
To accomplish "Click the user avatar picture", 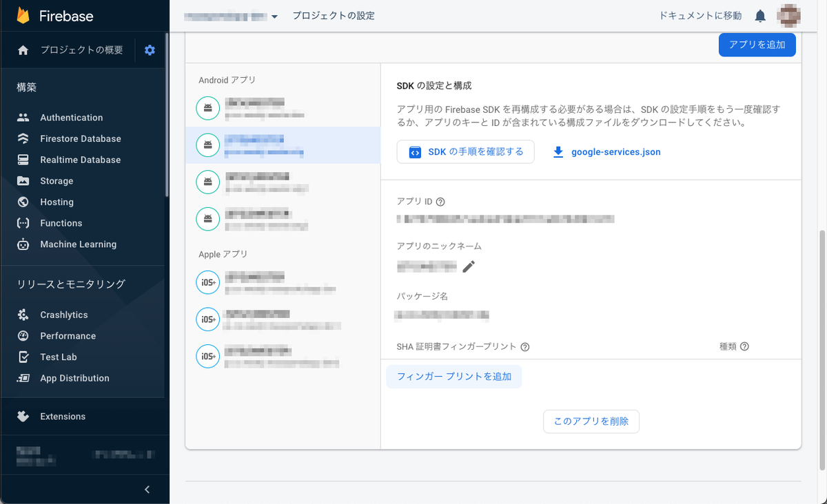I will pos(789,15).
